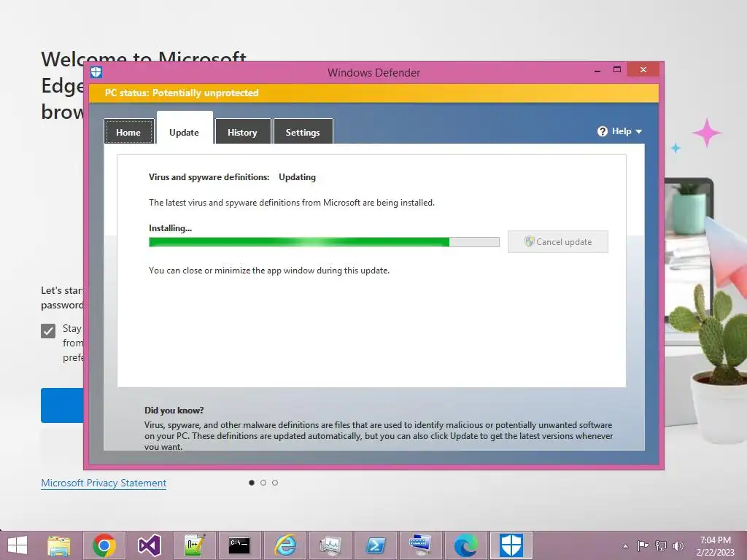
Task: Click "Virus and spyware definitions:" label
Action: [209, 177]
